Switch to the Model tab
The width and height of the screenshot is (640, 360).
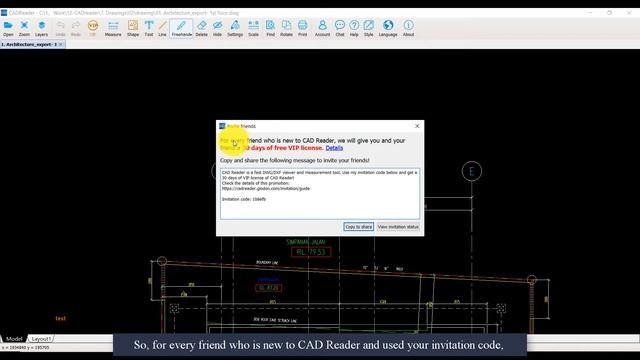click(x=14, y=339)
